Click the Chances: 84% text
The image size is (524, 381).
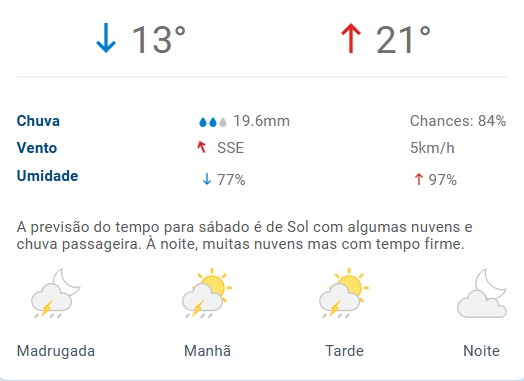[x=458, y=121]
